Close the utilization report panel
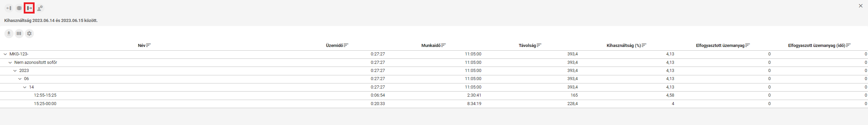The image size is (868, 125). (861, 6)
